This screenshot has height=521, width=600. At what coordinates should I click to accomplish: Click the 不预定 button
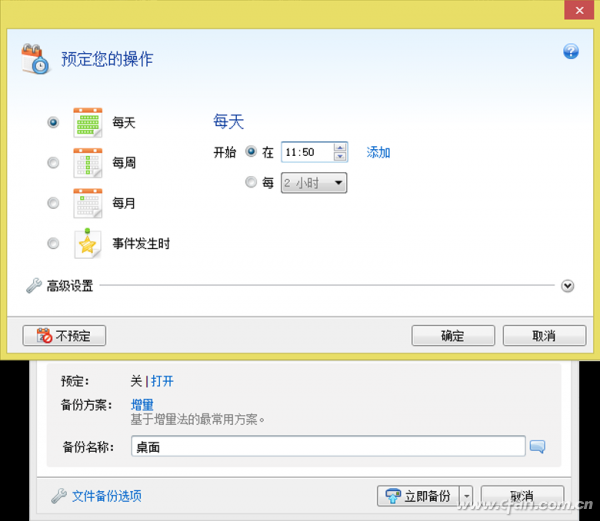click(64, 336)
